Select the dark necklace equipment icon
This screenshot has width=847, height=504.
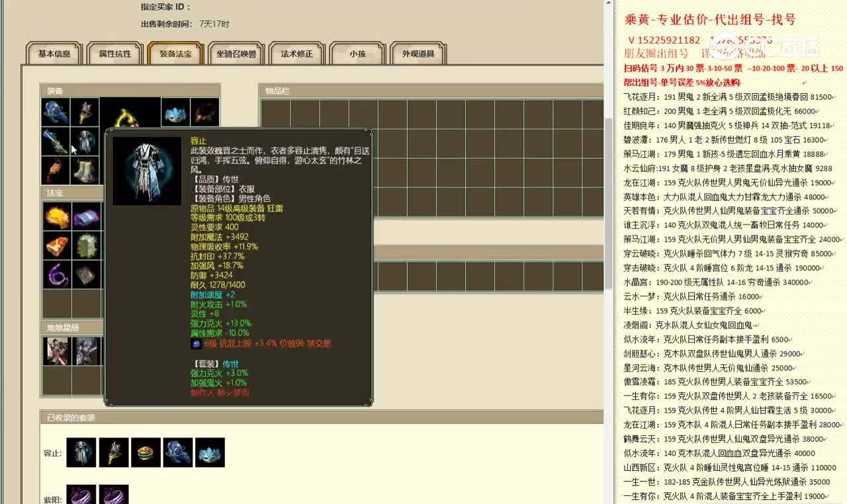[204, 112]
